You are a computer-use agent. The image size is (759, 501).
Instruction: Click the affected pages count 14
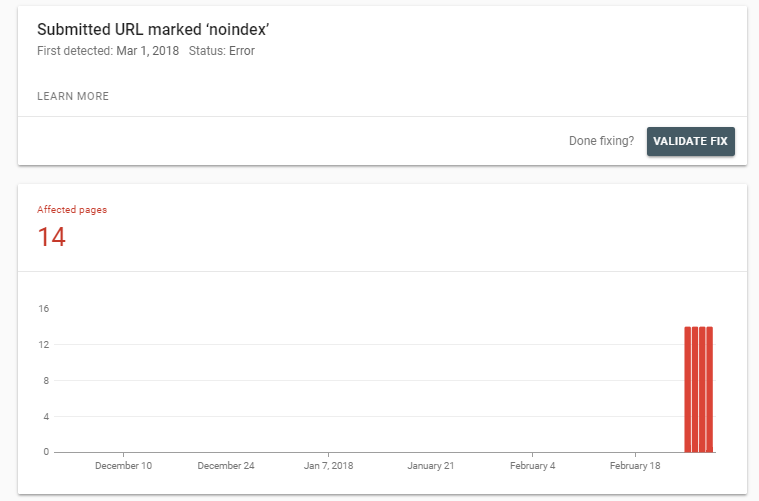coord(52,237)
